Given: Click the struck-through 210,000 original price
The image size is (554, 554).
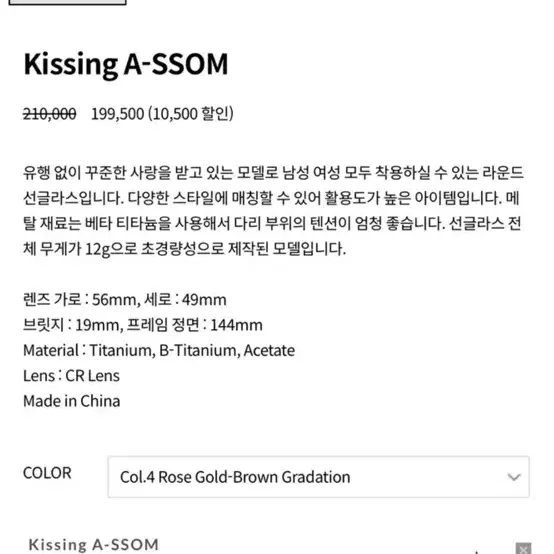Looking at the screenshot, I should 49,114.
